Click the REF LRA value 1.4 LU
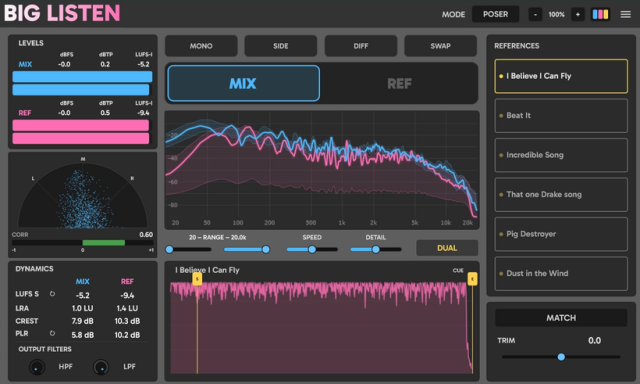 click(x=127, y=308)
